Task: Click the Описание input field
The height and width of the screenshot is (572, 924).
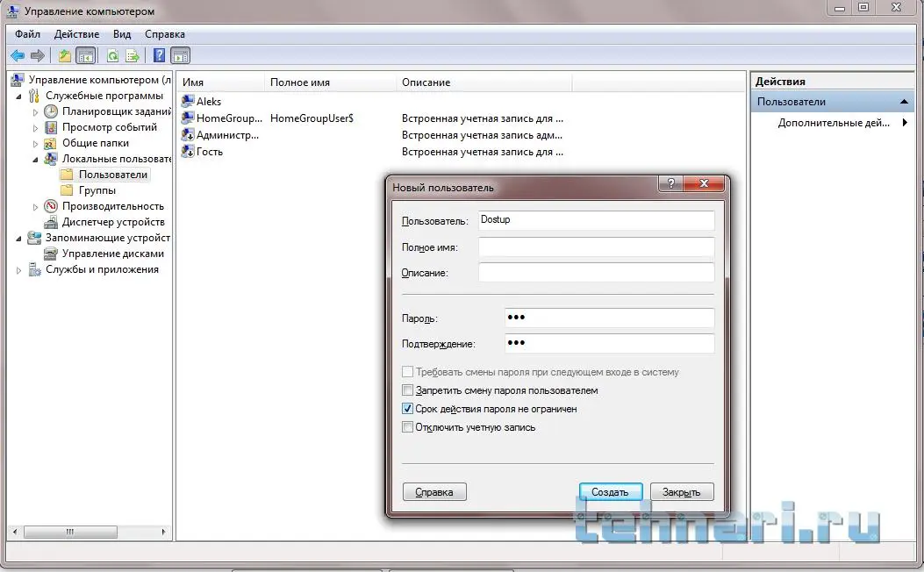Action: click(x=597, y=272)
